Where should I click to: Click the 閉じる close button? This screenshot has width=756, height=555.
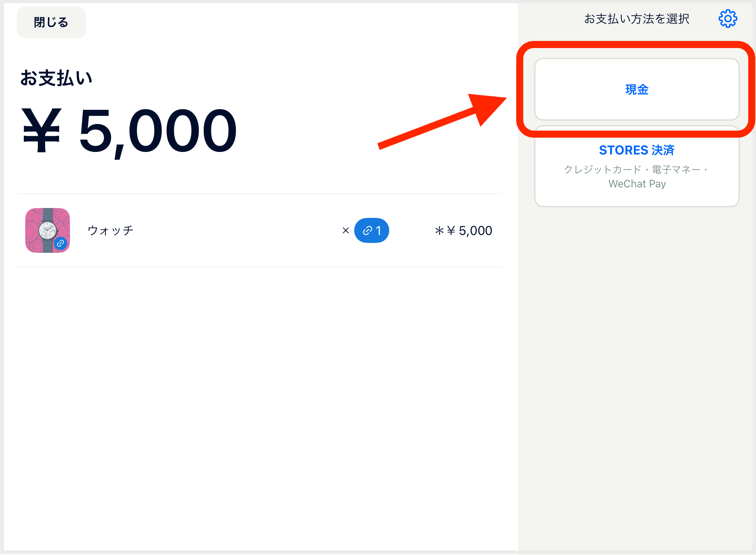coord(51,22)
